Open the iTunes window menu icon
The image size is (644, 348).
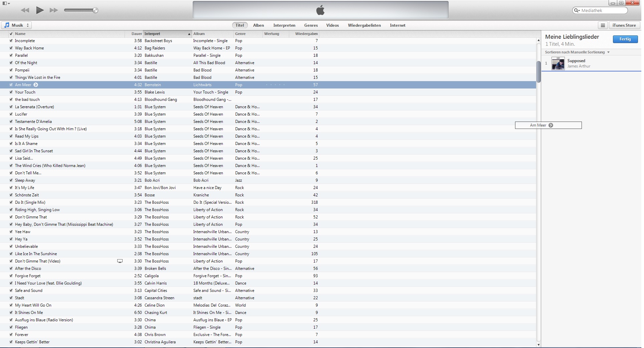pyautogui.click(x=6, y=3)
